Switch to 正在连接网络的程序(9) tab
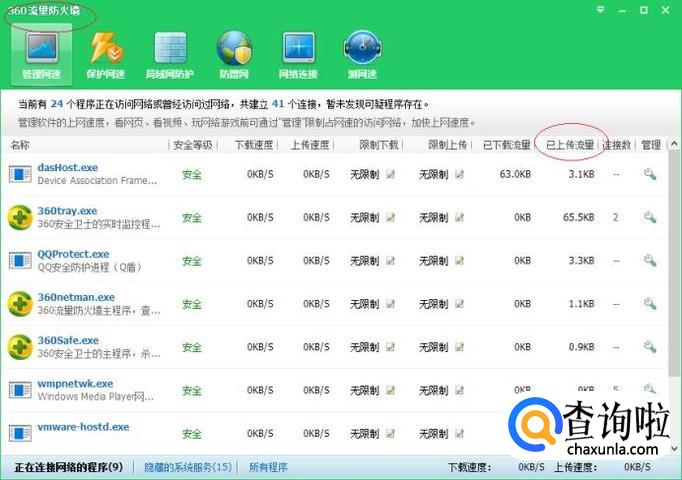The image size is (682, 480). coord(68,467)
